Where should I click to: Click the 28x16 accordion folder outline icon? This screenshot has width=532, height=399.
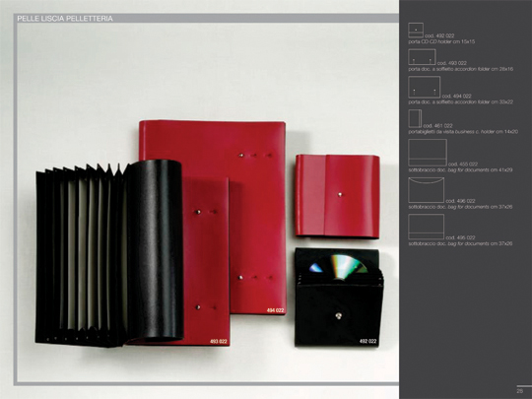tap(422, 57)
